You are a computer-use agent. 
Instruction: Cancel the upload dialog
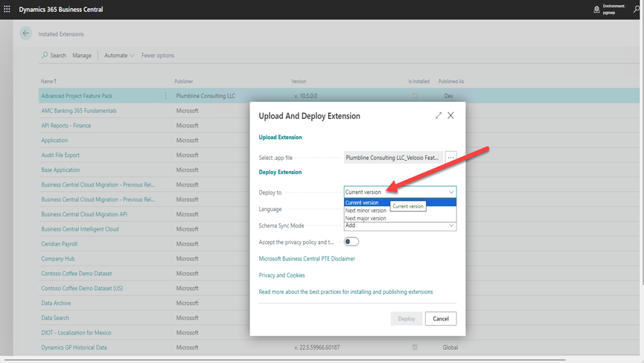(x=441, y=318)
